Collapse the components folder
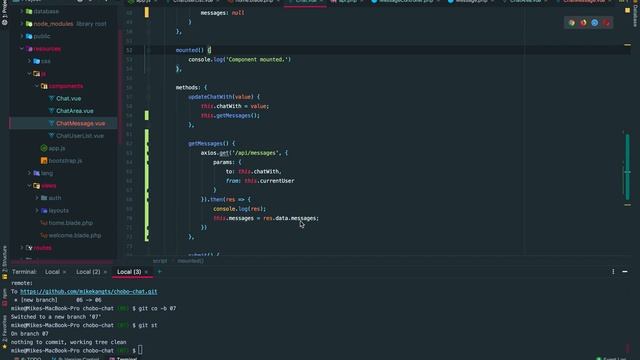Viewport: 640px width, 360px height. pos(37,86)
